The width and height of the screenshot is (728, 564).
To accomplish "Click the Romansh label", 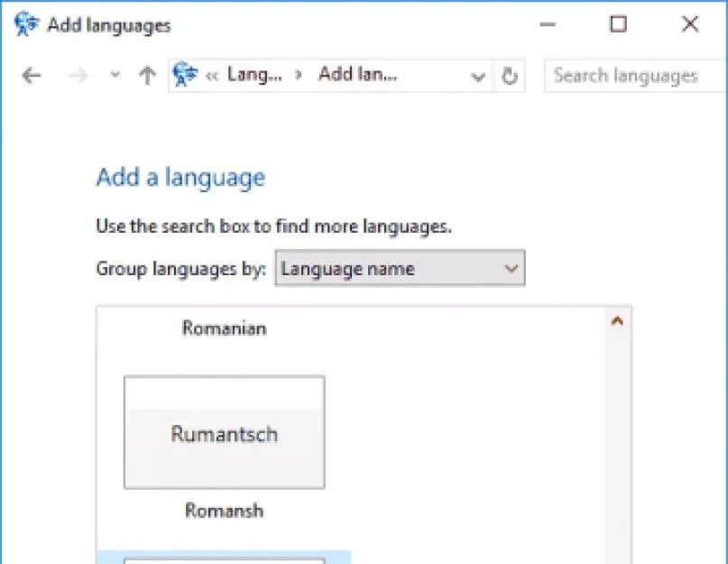I will click(x=225, y=511).
